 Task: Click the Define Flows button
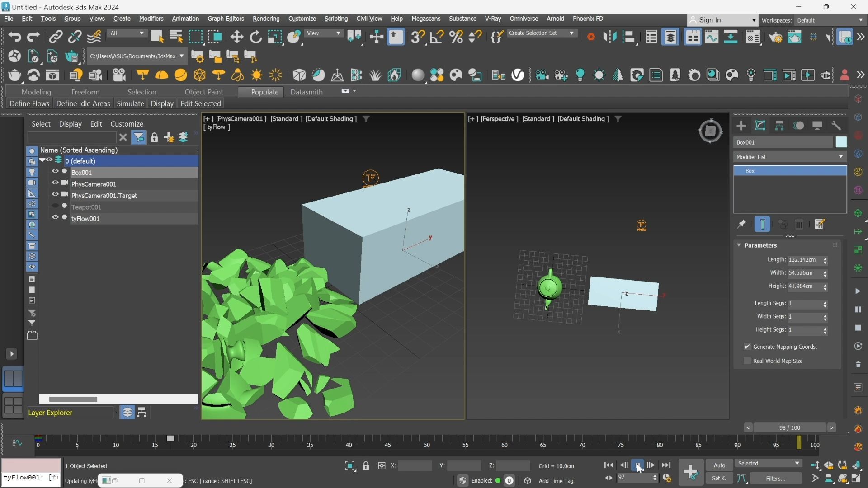29,103
